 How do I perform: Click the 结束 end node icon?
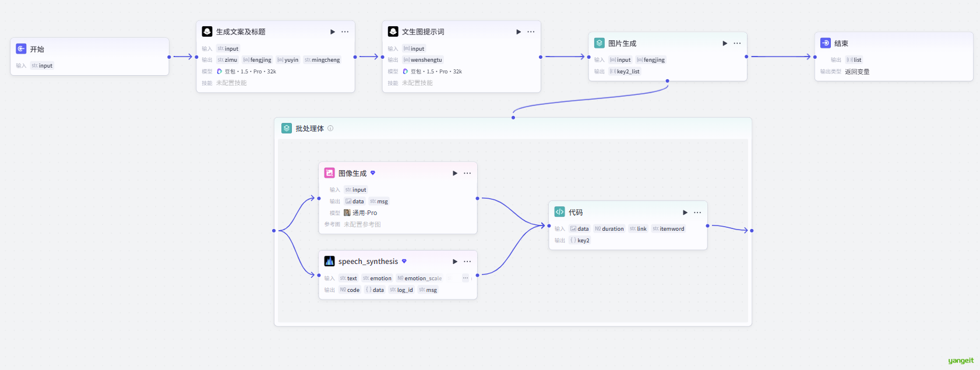click(826, 43)
